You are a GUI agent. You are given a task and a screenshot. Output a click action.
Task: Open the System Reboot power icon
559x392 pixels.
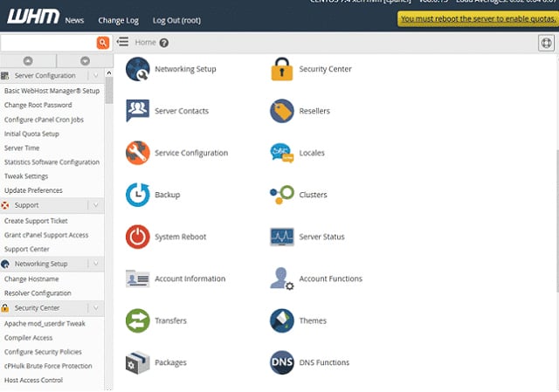pos(138,237)
